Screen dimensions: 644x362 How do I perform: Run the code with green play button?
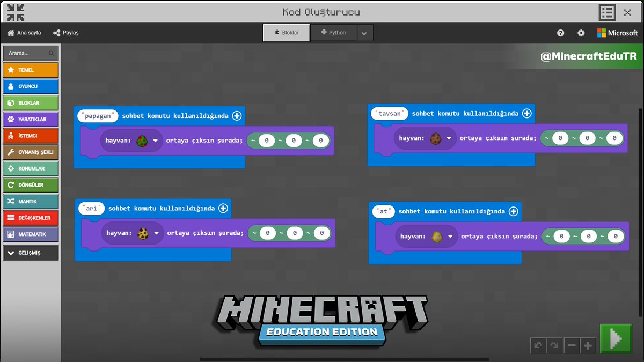click(x=616, y=338)
